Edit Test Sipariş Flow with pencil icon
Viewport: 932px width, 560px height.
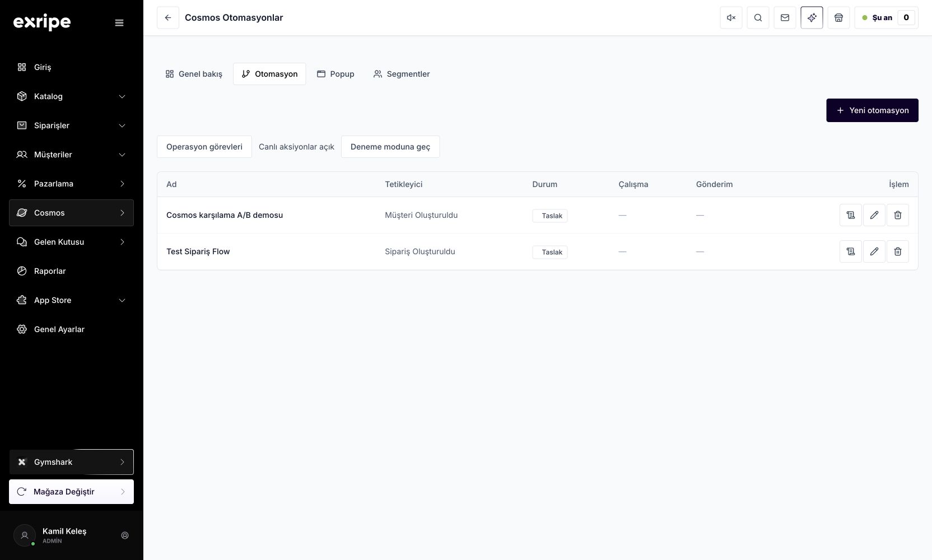(874, 251)
